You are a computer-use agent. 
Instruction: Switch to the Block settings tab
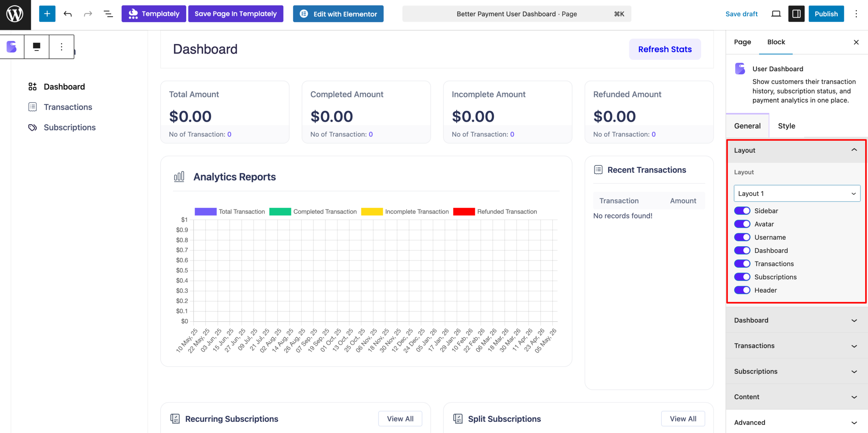776,42
